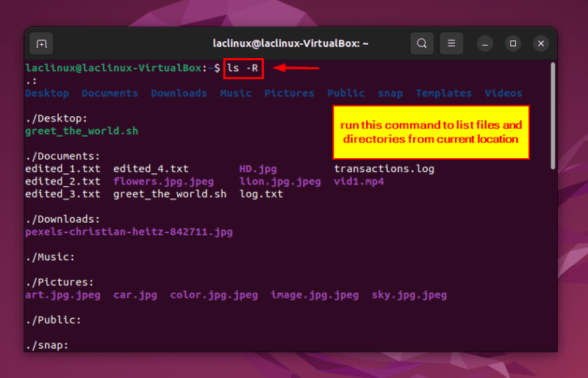Click the window title laclinux@laclinux-VirtualBox
Viewport: 588px width, 378px height.
[290, 43]
